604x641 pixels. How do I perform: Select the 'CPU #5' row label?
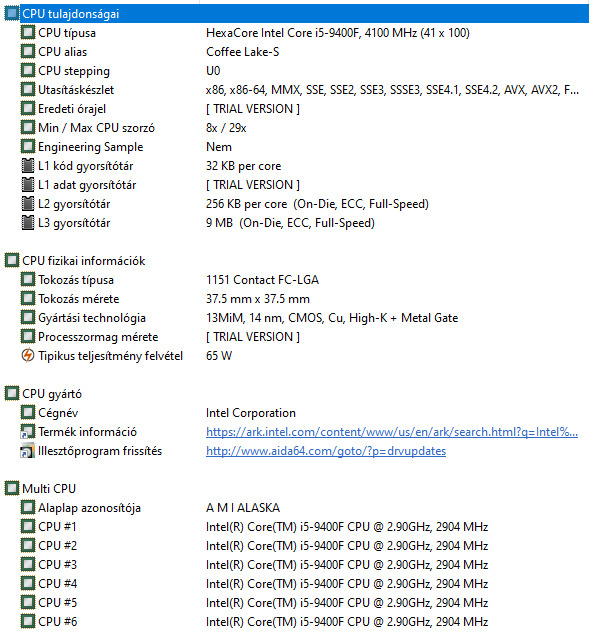[57, 603]
